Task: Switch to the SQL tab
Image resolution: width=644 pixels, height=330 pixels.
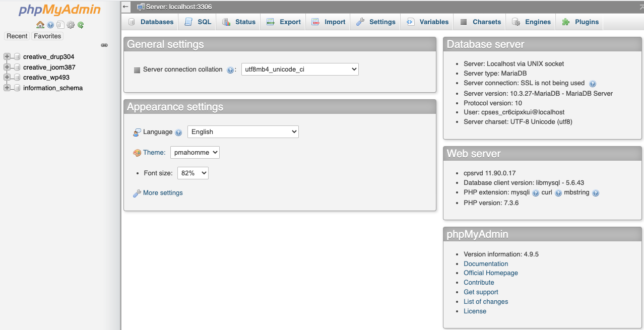Action: click(x=198, y=22)
